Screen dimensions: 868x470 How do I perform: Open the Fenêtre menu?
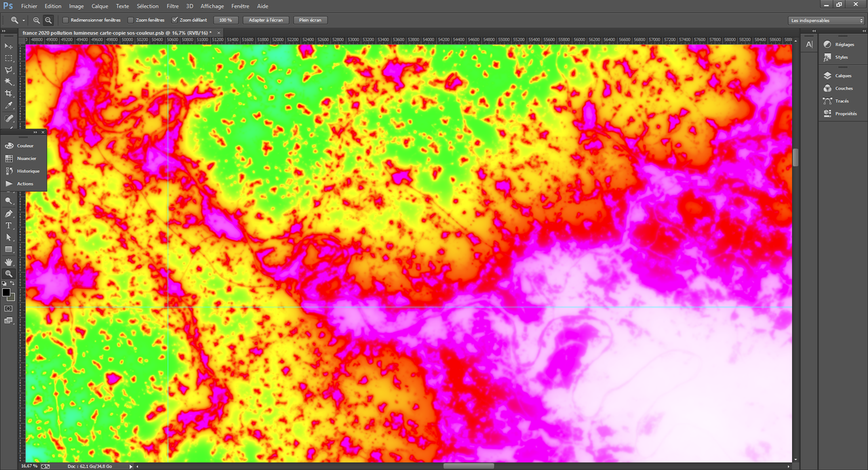point(241,6)
